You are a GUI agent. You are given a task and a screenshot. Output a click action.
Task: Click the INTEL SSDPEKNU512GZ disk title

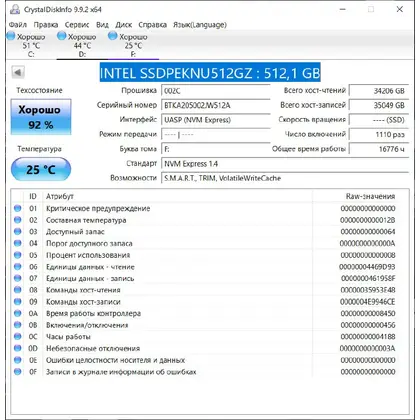[x=210, y=73]
